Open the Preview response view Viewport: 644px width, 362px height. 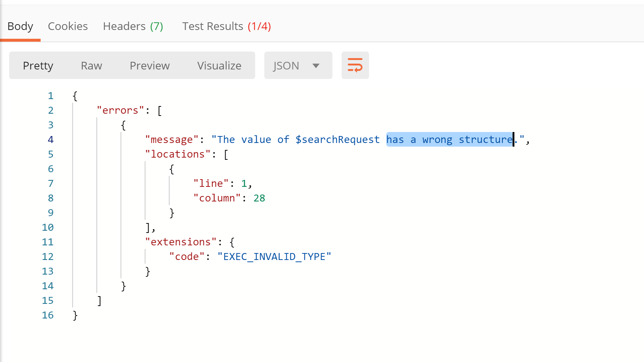149,65
